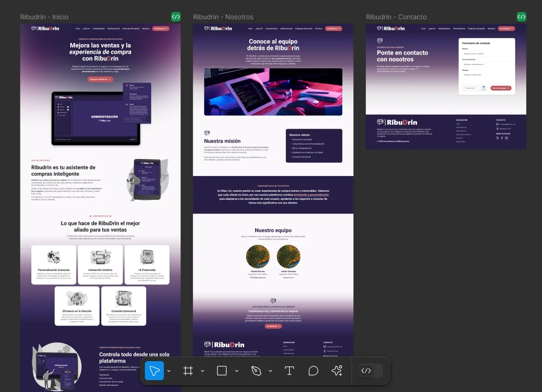Viewport: 542px width, 392px height.
Task: Select the 'Ribudrin - Nosotros' frame title
Action: point(223,17)
